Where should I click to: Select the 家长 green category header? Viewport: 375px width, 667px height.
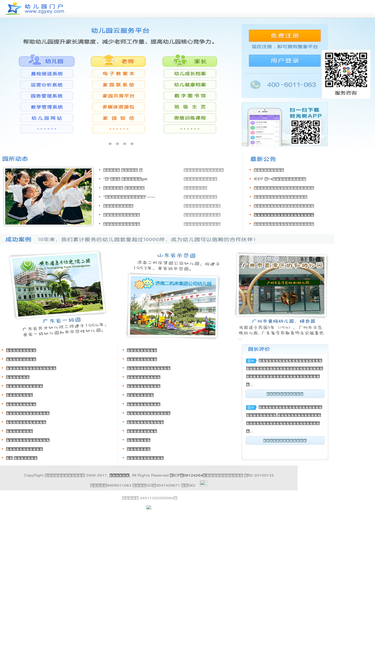coord(190,61)
